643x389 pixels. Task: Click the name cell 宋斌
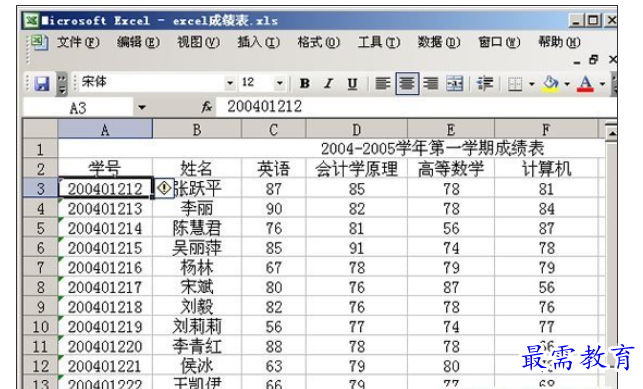(197, 287)
